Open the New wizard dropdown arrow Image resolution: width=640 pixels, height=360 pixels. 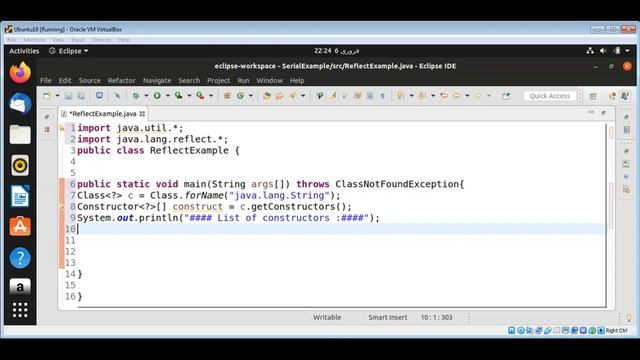(x=58, y=96)
